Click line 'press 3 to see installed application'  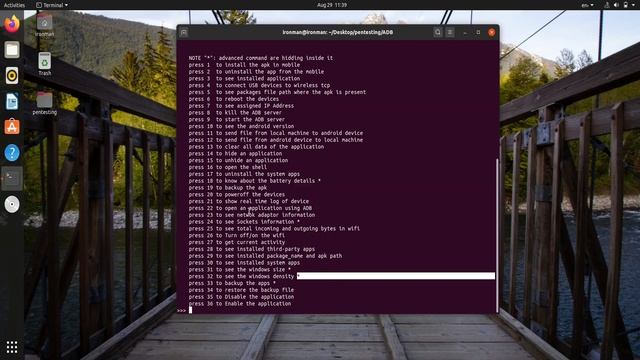[x=244, y=78]
